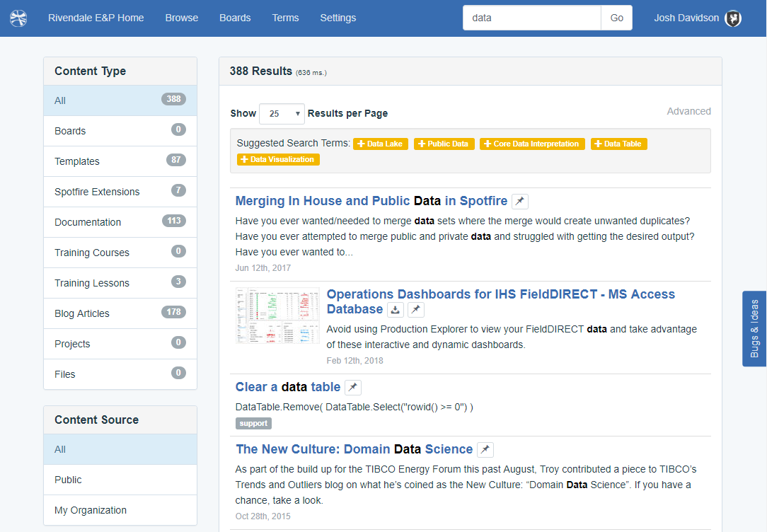Filter results by Blog Articles
This screenshot has height=532, width=767.
[120, 313]
